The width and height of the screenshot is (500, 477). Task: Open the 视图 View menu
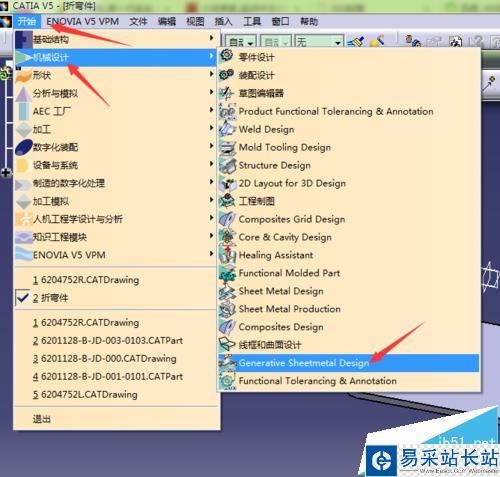click(195, 22)
